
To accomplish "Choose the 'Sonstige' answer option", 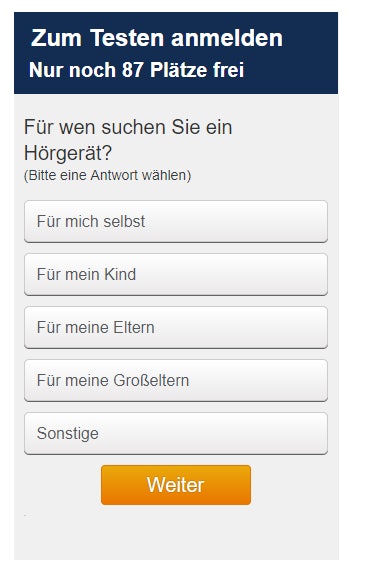I will point(176,433).
